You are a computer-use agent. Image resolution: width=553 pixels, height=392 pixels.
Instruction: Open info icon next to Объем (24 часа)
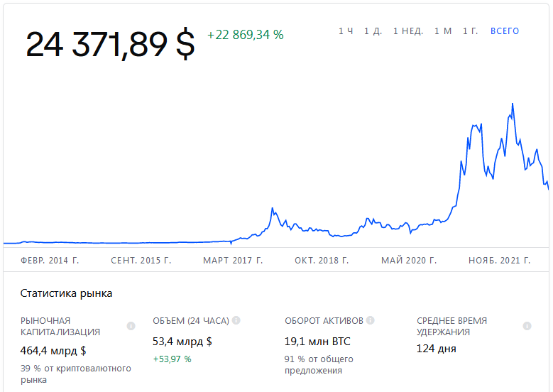click(x=236, y=320)
